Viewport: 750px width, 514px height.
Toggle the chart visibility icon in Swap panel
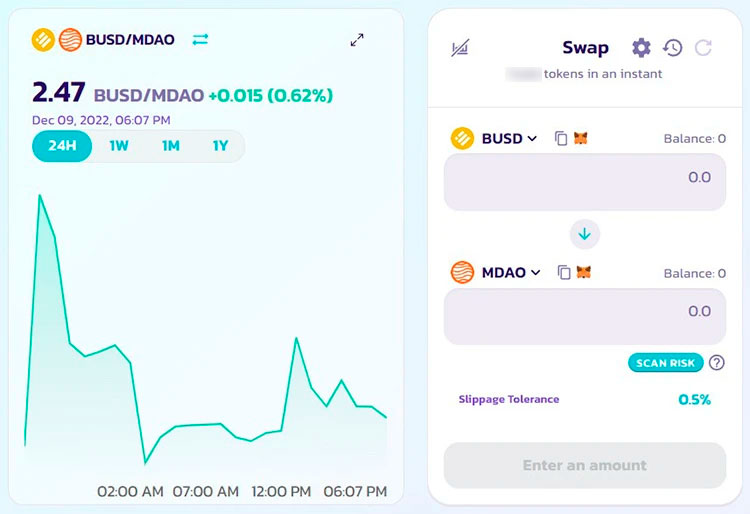coord(461,48)
